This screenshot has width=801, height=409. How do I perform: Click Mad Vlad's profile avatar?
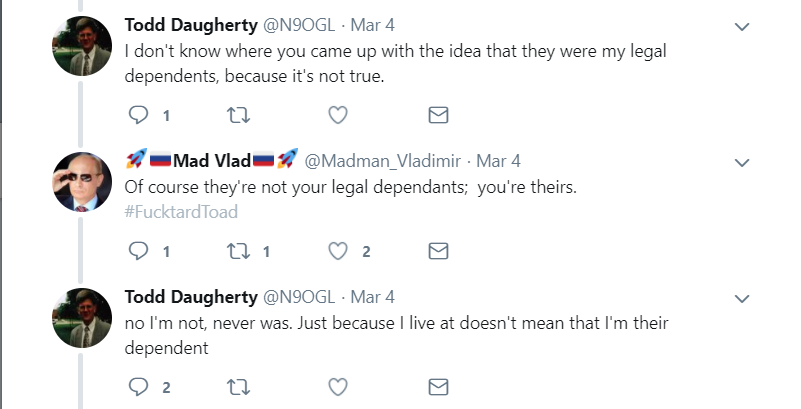(81, 183)
